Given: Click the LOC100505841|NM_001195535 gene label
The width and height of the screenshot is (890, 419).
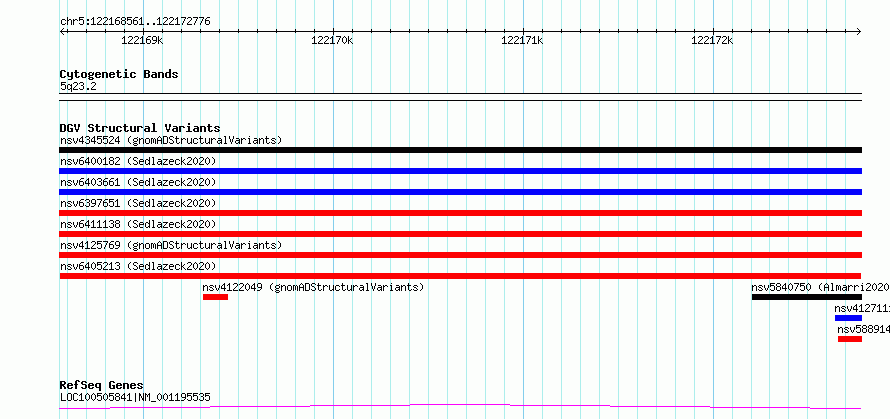Looking at the screenshot, I should click(135, 397).
